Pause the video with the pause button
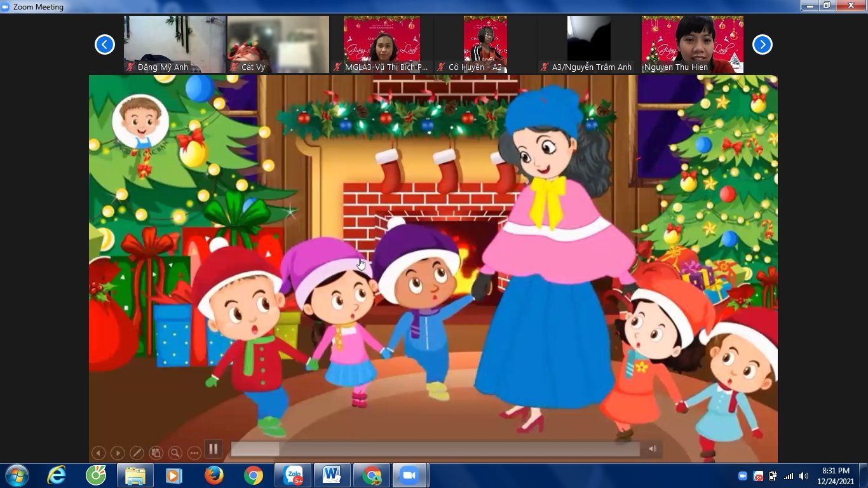 (214, 449)
